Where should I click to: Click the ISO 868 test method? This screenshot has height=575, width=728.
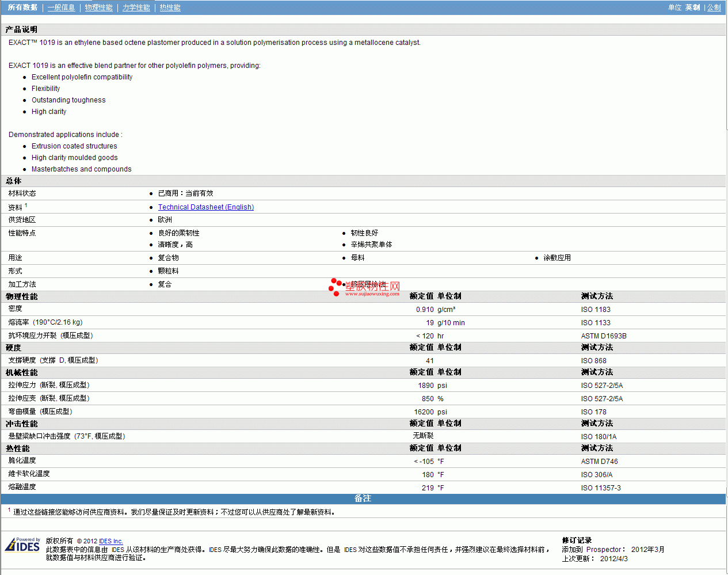click(x=593, y=361)
